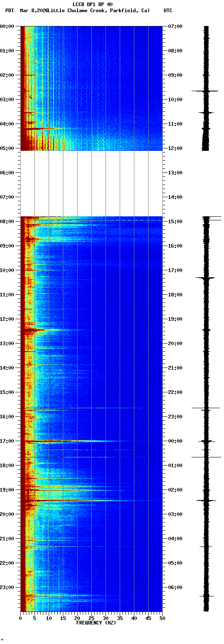Click the 'FREQUENCY (HZ)' axis label
Image resolution: width=224 pixels, height=644 pixels.
pos(96,623)
